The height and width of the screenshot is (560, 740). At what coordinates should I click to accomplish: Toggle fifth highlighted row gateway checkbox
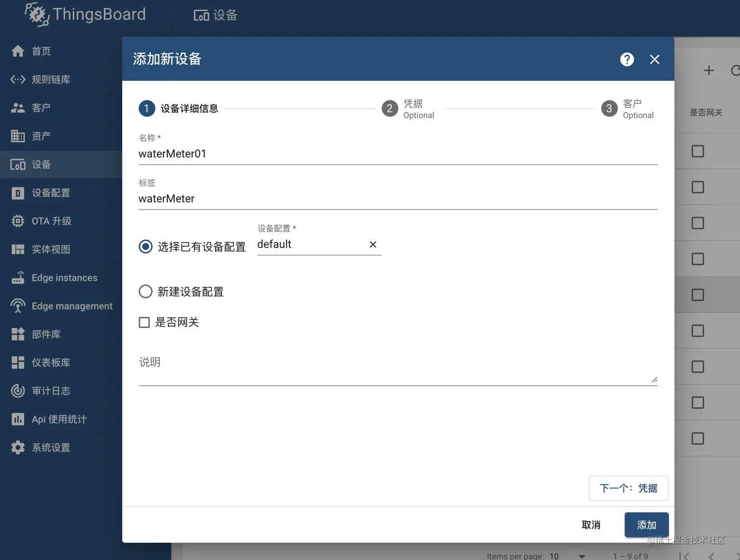(698, 295)
